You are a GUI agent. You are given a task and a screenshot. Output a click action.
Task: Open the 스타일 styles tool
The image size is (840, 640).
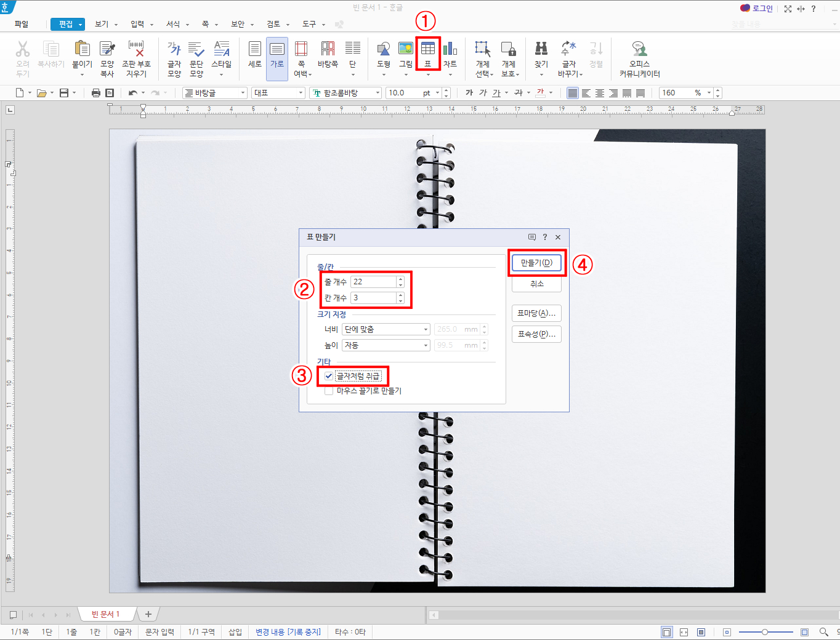coord(222,49)
